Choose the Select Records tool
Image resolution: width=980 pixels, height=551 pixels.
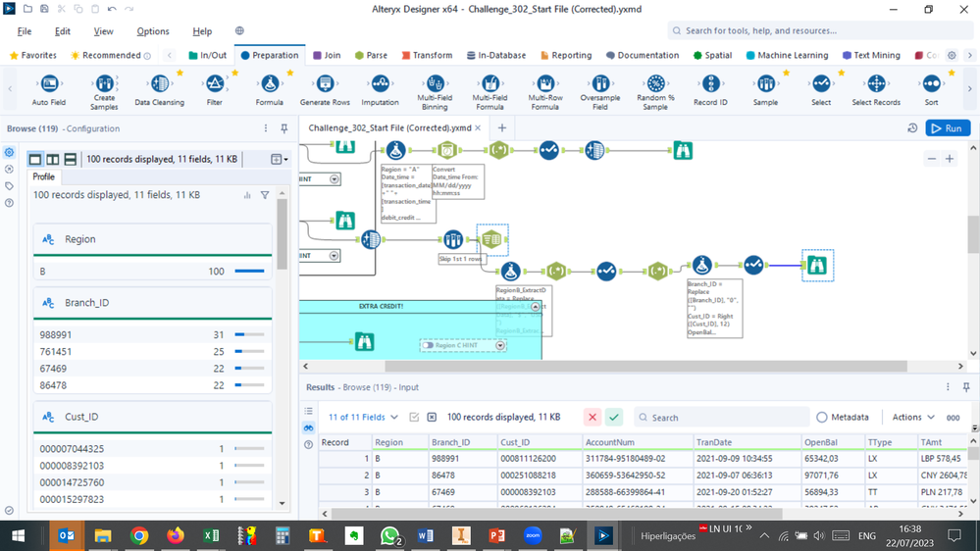[876, 90]
